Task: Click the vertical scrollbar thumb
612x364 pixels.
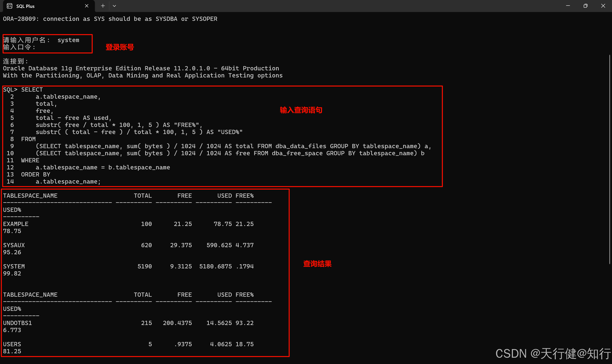Action: 610,159
